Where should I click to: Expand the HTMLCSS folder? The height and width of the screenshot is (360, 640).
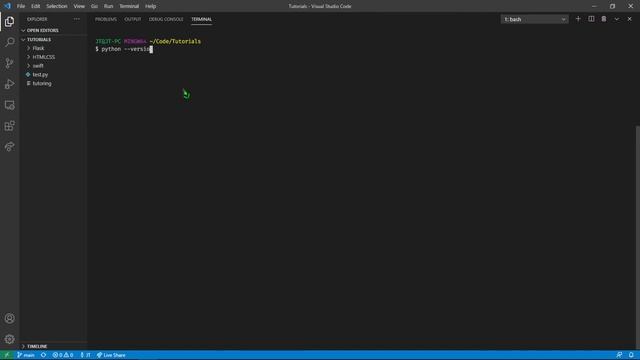click(53, 57)
